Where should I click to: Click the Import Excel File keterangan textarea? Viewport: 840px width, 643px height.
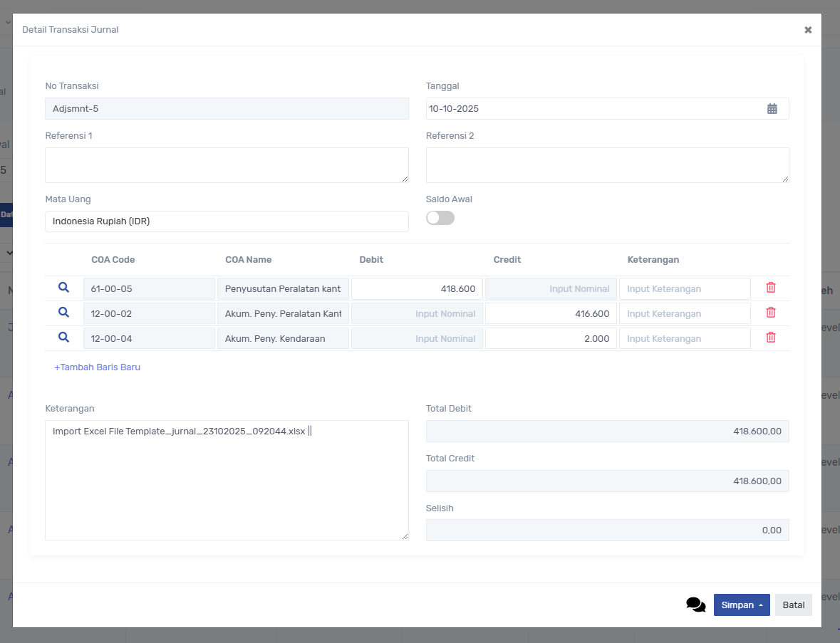click(x=227, y=481)
